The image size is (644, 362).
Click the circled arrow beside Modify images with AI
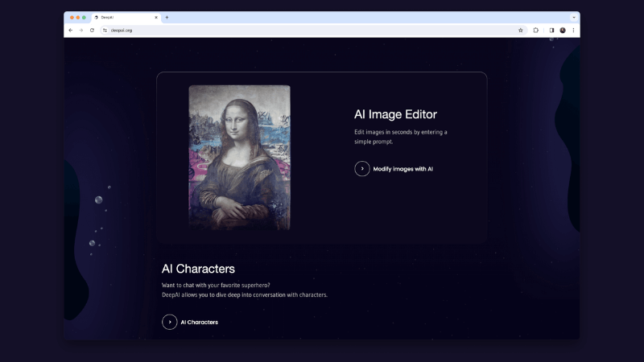[x=361, y=169]
